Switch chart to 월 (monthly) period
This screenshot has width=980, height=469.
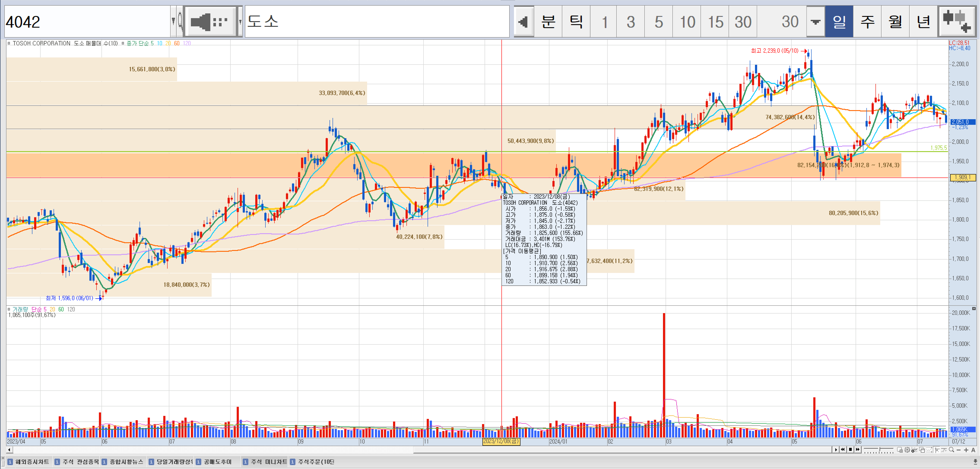pos(895,22)
